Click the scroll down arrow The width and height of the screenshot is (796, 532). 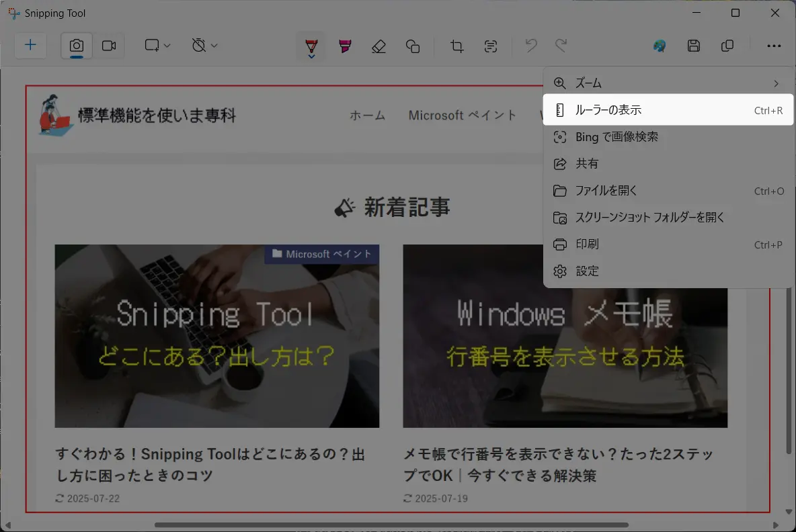click(789, 512)
